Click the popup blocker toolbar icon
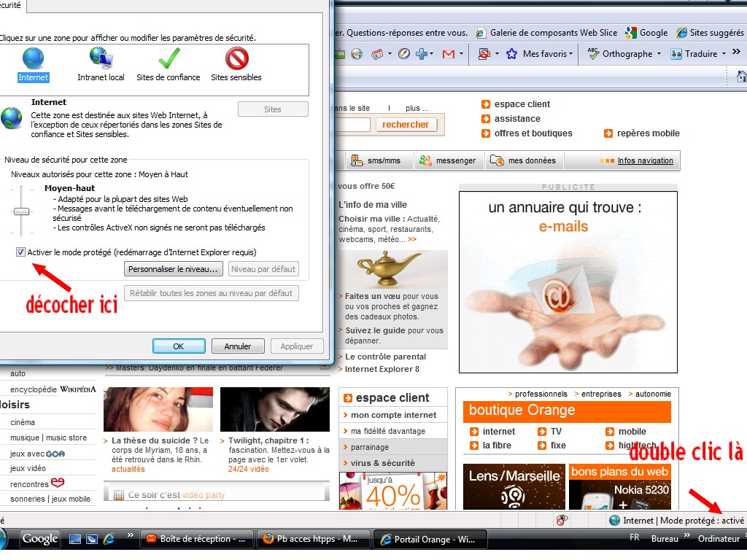Image resolution: width=747 pixels, height=560 pixels. point(483,54)
